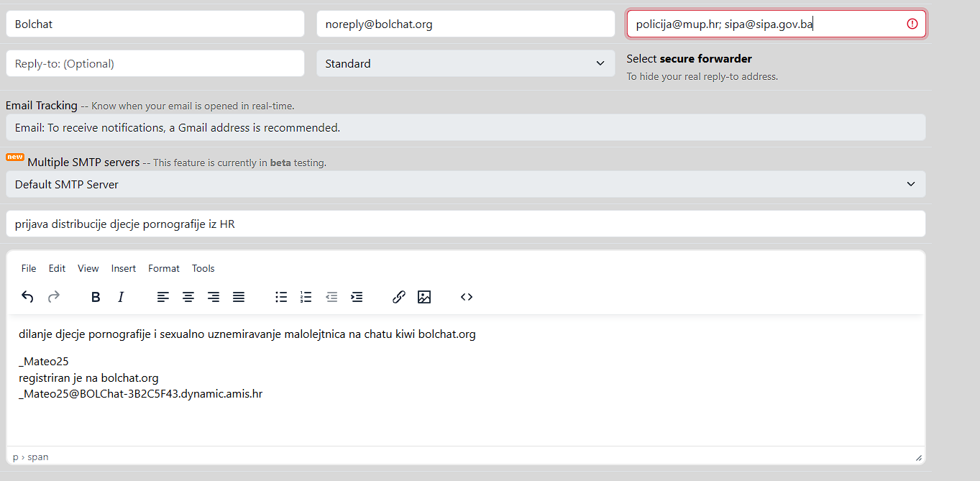Open the Tools menu
Image resolution: width=980 pixels, height=481 pixels.
coord(203,268)
